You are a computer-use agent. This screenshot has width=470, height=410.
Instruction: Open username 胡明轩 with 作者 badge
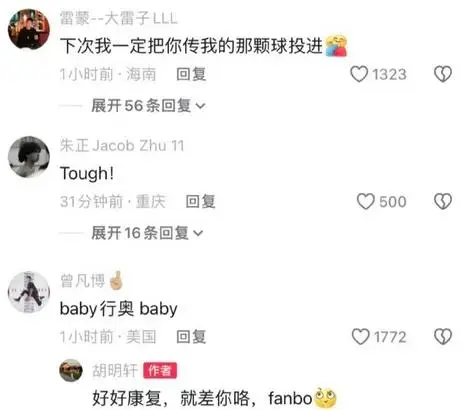point(115,370)
